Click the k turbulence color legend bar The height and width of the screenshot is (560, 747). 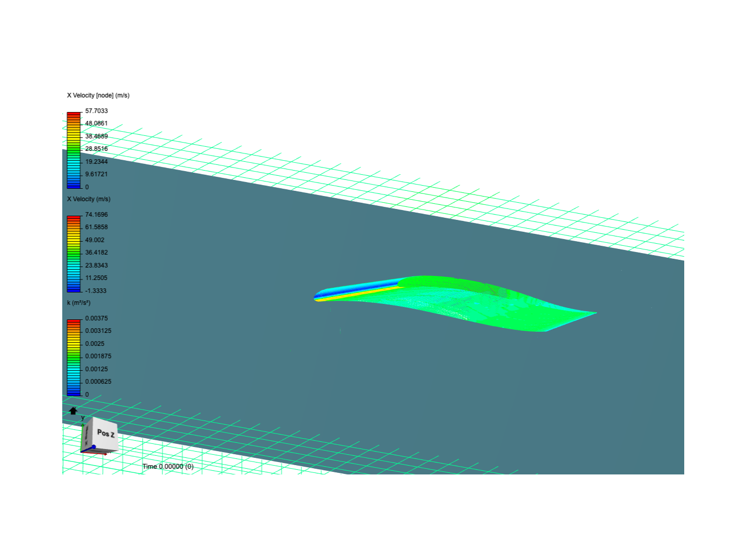point(73,356)
